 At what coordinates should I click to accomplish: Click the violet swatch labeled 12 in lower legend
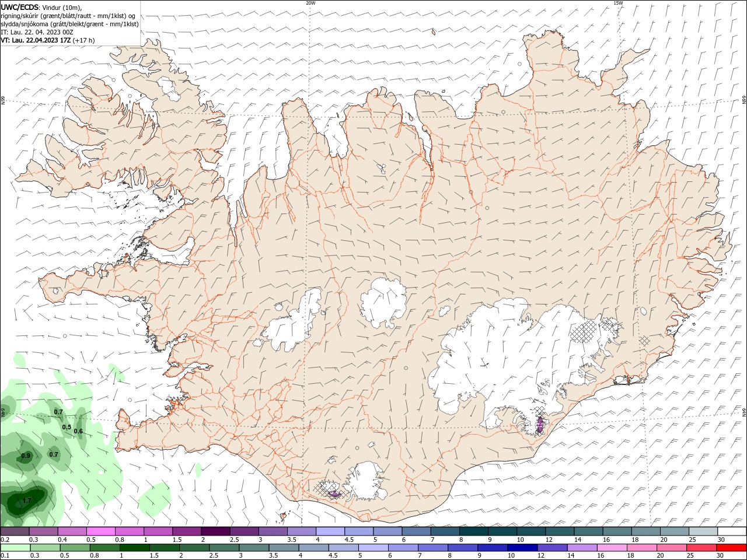pyautogui.click(x=551, y=548)
